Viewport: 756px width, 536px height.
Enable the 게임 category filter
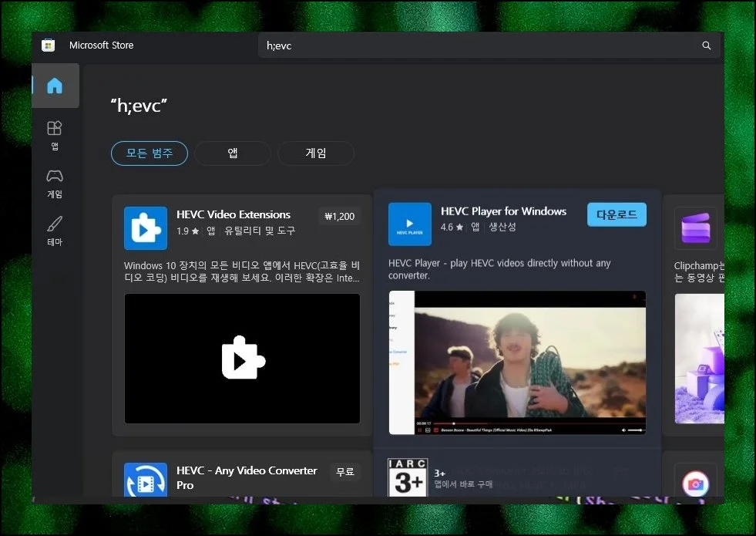pos(315,153)
